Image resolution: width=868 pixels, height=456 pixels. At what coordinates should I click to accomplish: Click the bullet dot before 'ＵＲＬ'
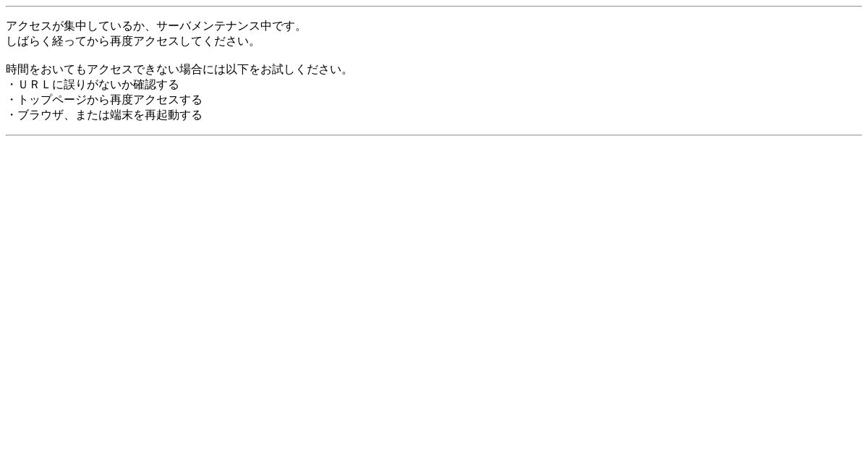click(12, 85)
